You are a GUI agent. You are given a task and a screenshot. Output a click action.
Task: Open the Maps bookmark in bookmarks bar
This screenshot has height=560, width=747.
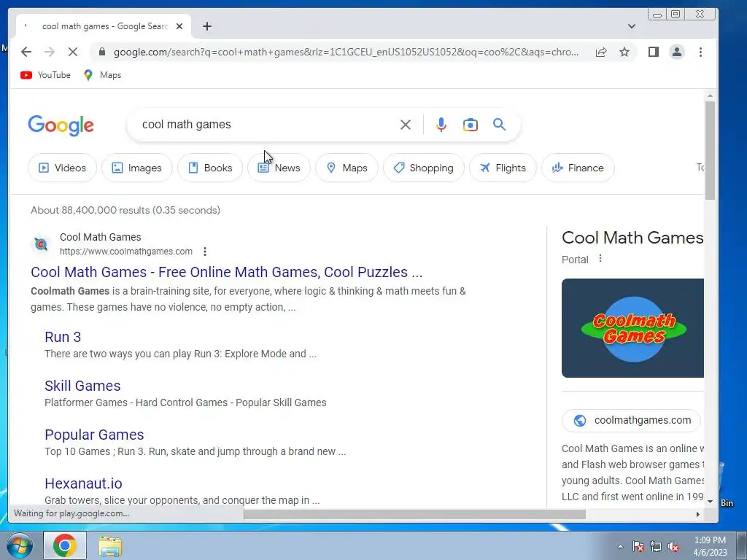click(x=102, y=75)
